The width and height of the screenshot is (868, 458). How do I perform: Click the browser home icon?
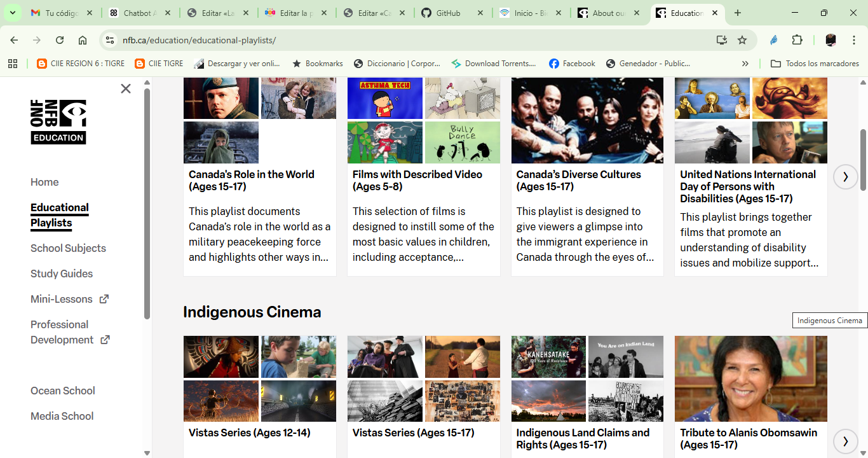click(83, 39)
